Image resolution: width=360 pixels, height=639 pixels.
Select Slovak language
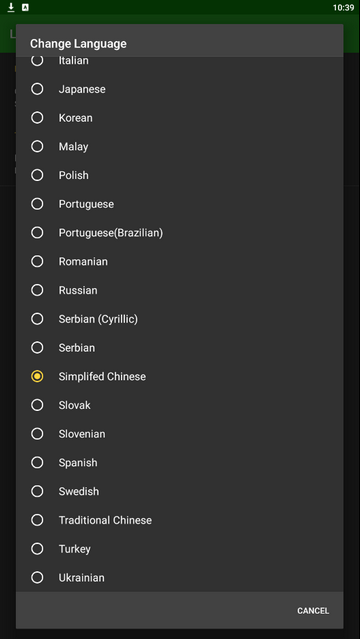pyautogui.click(x=179, y=405)
